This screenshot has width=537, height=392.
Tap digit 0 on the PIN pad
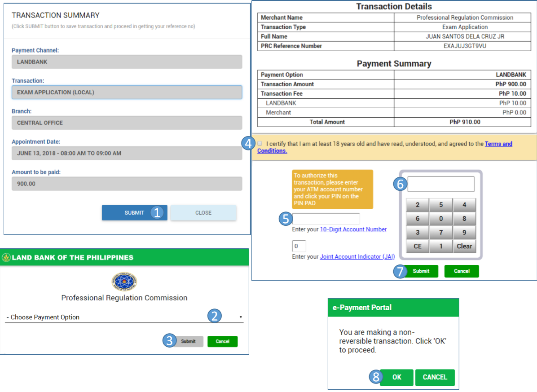tap(441, 218)
